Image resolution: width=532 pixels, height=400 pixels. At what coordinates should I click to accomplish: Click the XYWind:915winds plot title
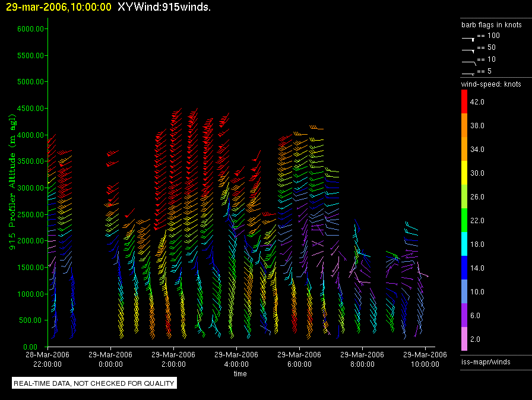[x=164, y=7]
